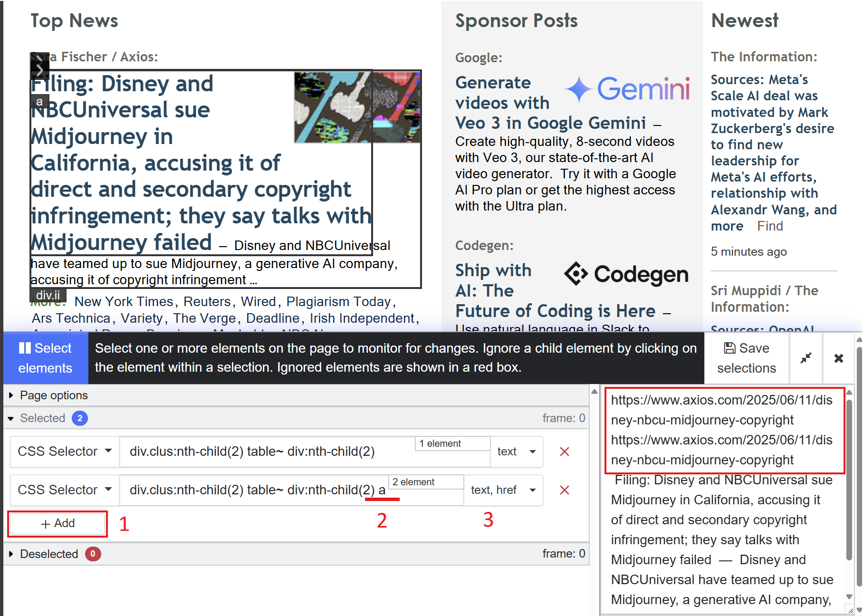
Task: Open 'Sources: Meta's Scale AI deal' link
Action: point(774,153)
